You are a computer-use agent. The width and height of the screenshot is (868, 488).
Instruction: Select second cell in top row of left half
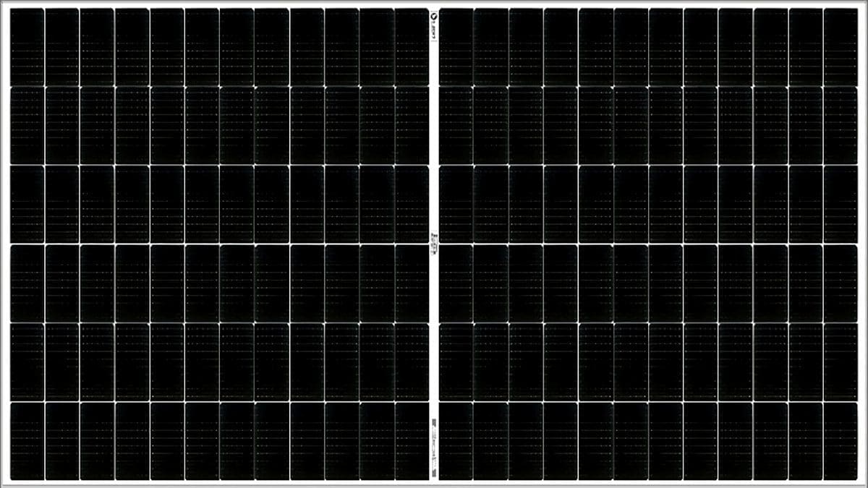click(62, 46)
